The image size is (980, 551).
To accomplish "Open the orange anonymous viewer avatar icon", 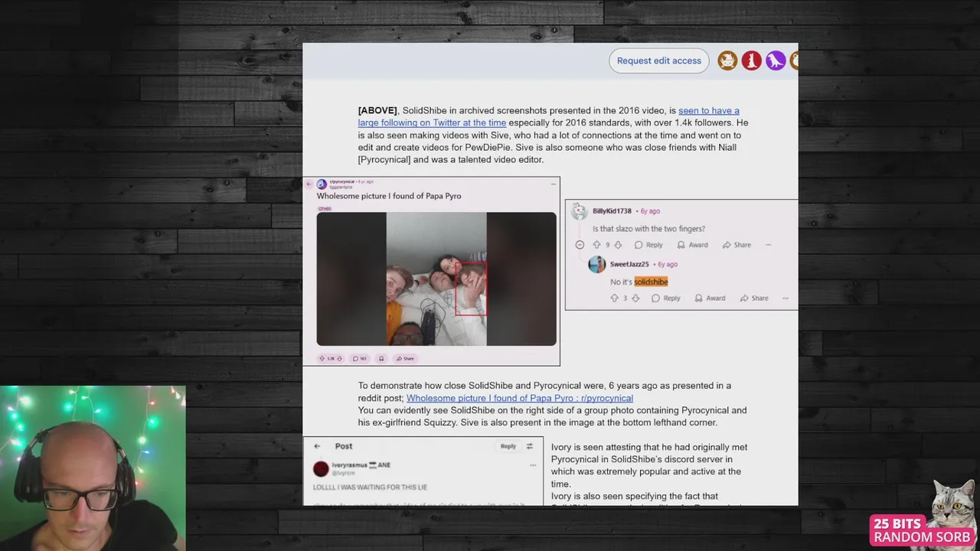I will pyautogui.click(x=727, y=60).
